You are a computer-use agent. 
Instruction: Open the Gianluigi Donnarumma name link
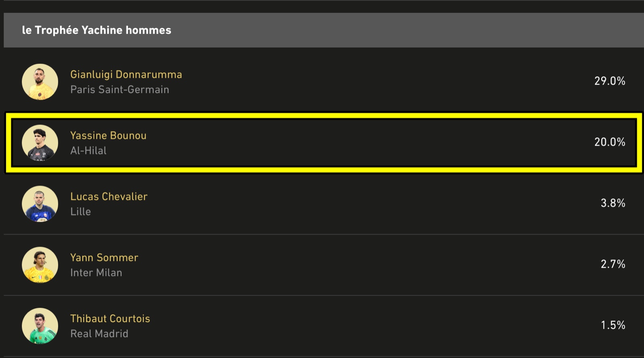[x=126, y=74]
